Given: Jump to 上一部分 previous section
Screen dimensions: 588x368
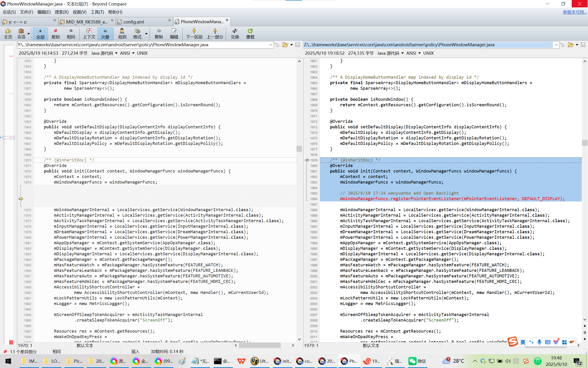Looking at the screenshot, I should click(215, 34).
